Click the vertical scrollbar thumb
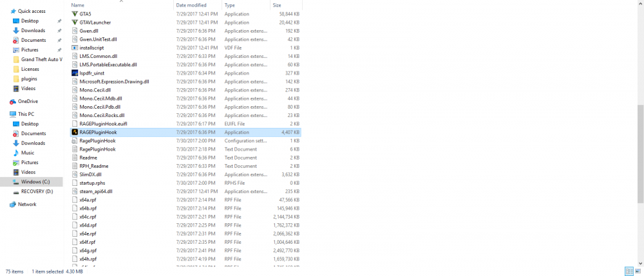This screenshot has height=276, width=644. 640,153
